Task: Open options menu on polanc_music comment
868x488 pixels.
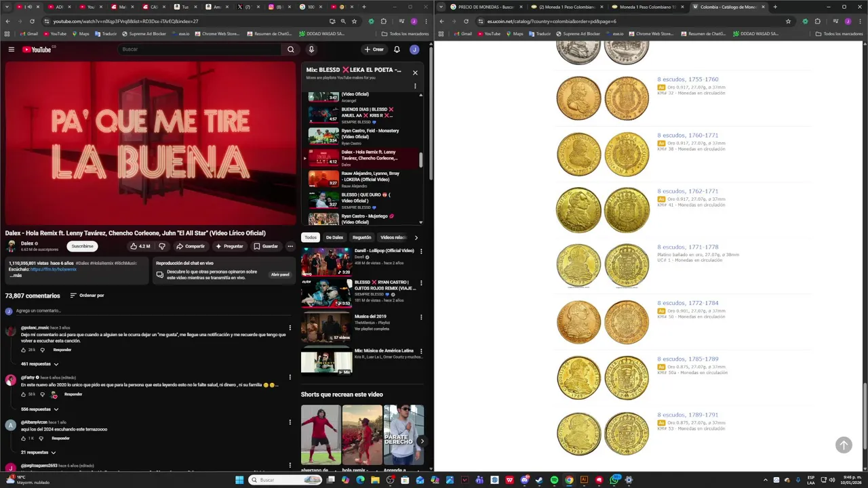Action: [290, 327]
